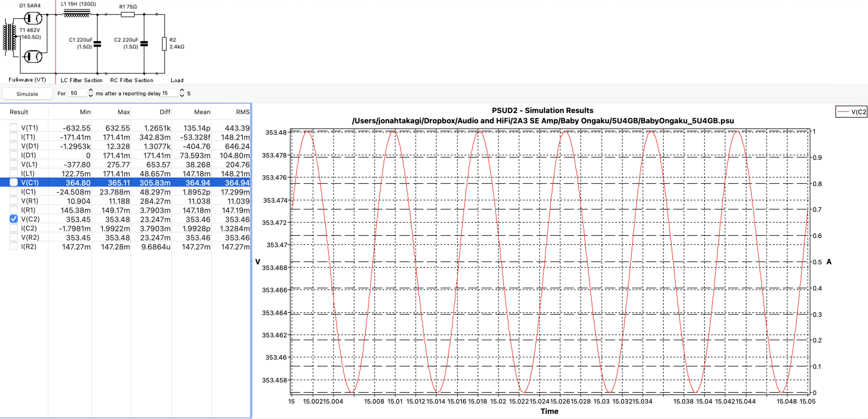Screen dimensions: 868x419
Task: Enable the V(L1) plot checkbox
Action: (x=14, y=164)
